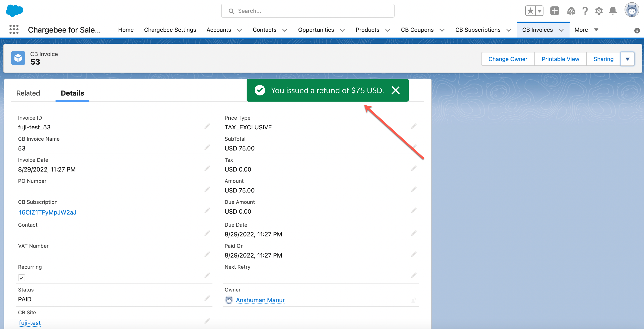Open the Trailhead guidance icon
This screenshot has width=644, height=329.
(571, 11)
